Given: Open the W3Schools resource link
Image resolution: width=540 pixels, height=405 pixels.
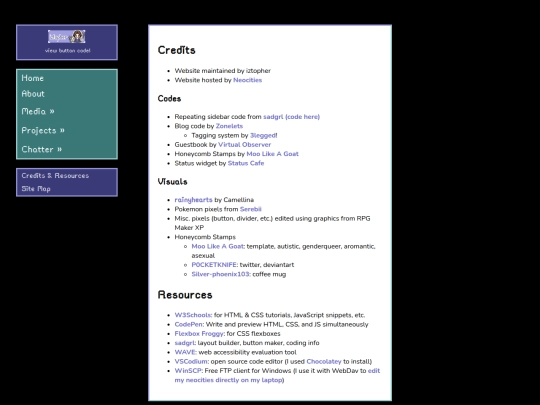Looking at the screenshot, I should point(193,315).
